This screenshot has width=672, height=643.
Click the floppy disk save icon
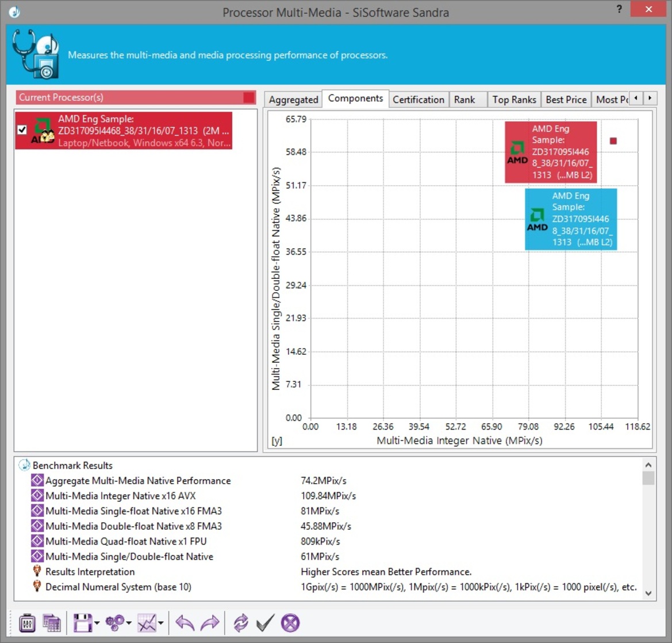pyautogui.click(x=82, y=623)
